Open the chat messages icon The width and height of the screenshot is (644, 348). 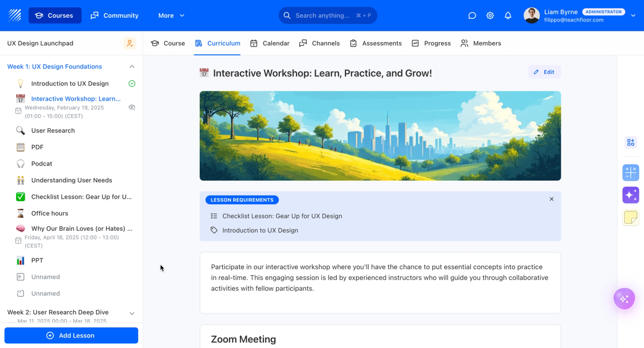[x=472, y=15]
